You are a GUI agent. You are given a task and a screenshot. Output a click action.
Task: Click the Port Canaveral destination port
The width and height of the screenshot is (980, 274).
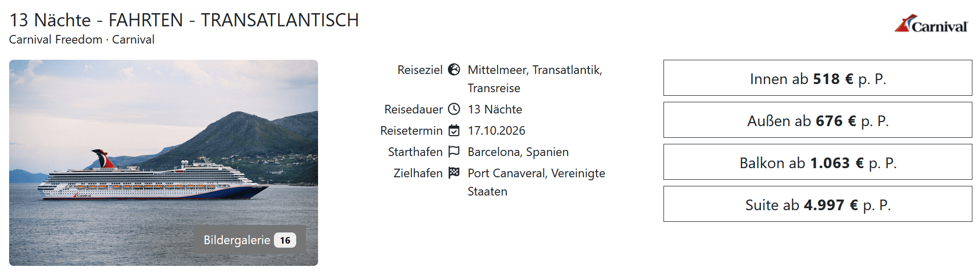(536, 173)
